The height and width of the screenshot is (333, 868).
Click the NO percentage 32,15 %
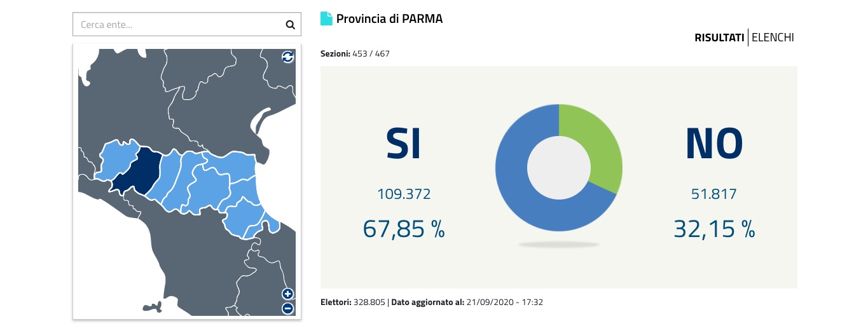[713, 228]
